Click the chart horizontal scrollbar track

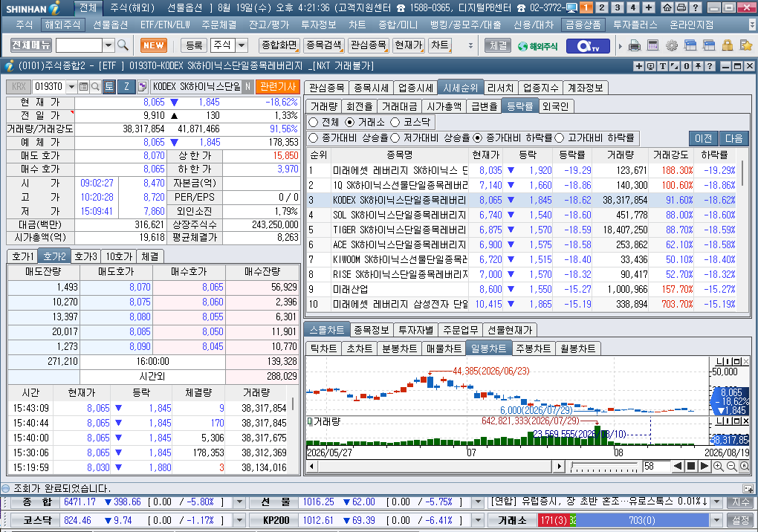(435, 467)
